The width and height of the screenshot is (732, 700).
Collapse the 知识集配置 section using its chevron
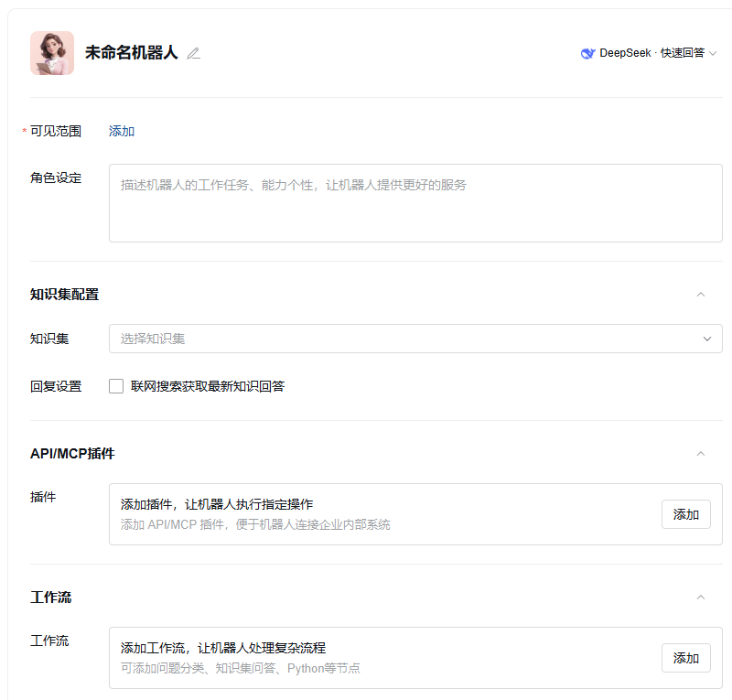(x=701, y=295)
